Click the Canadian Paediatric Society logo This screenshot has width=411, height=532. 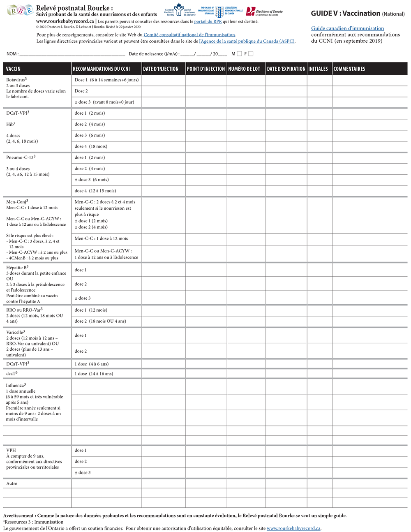pos(180,10)
